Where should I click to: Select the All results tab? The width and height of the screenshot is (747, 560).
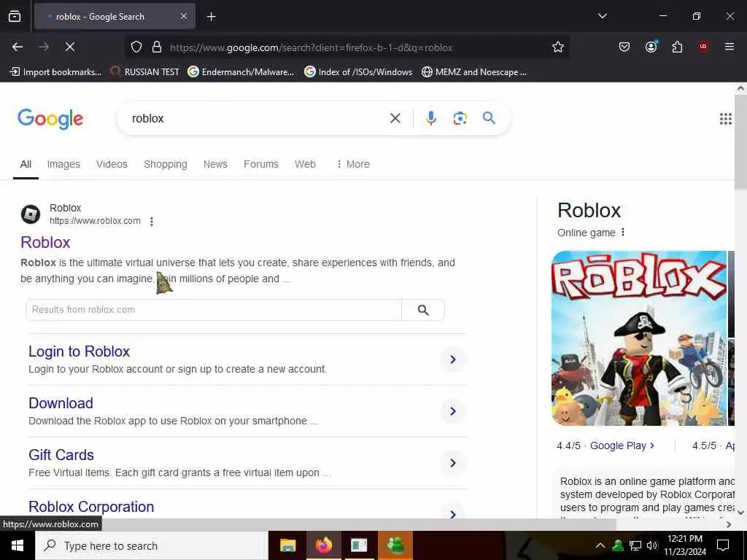click(26, 164)
